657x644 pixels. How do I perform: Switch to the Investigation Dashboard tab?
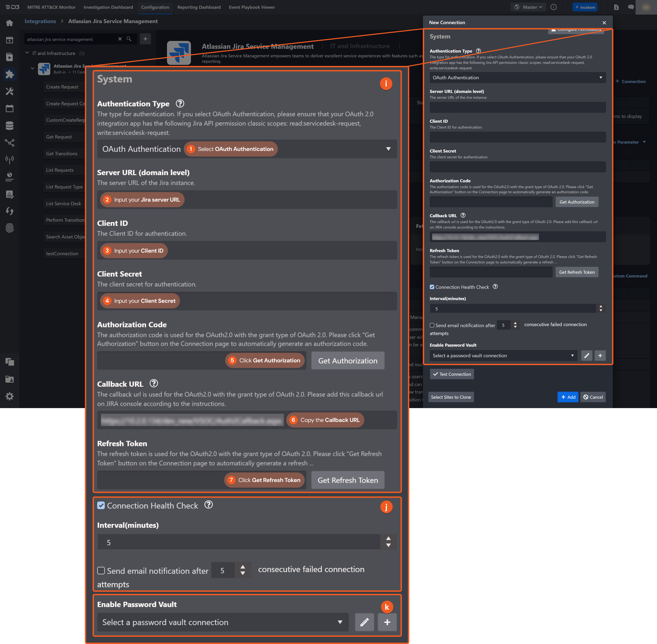[108, 7]
